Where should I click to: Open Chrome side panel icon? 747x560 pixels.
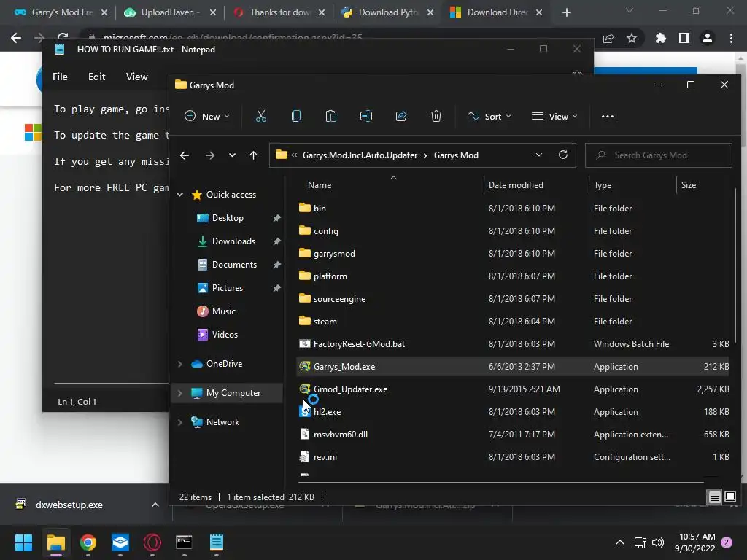[x=684, y=38]
